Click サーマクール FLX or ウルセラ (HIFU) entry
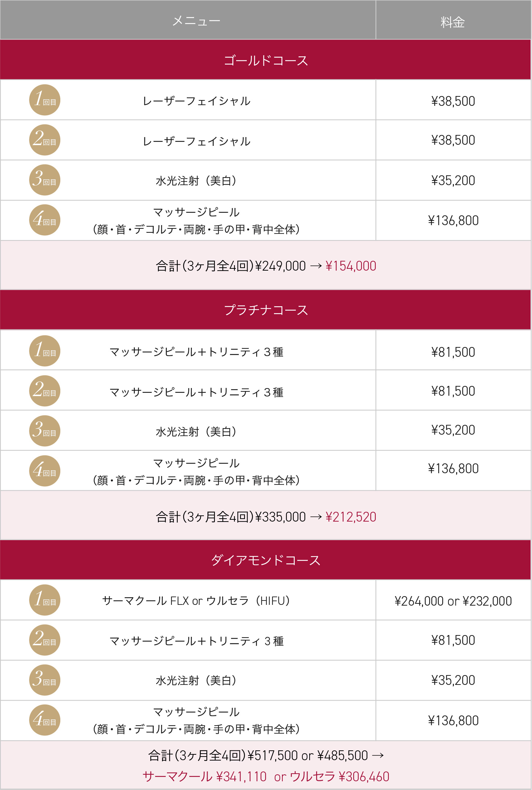532x790 pixels. [x=196, y=601]
